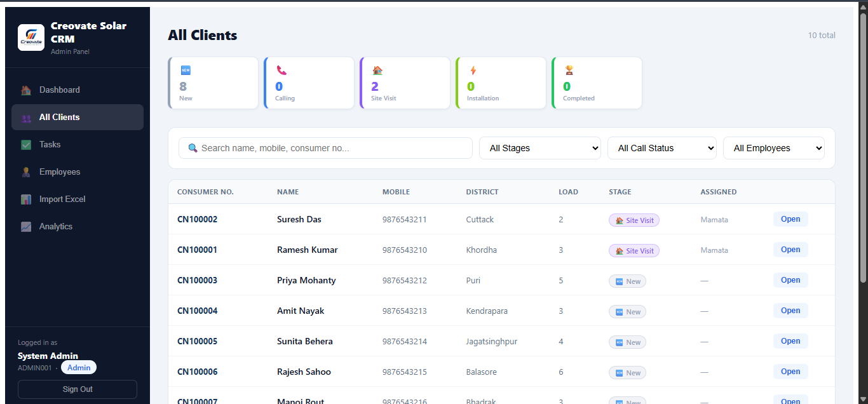Click the CONSUMER NO. column header
The height and width of the screenshot is (404, 868).
pyautogui.click(x=205, y=192)
